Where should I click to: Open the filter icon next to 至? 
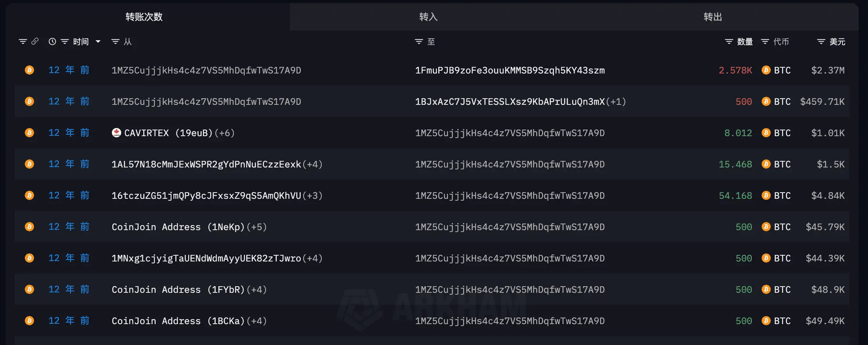coord(419,41)
